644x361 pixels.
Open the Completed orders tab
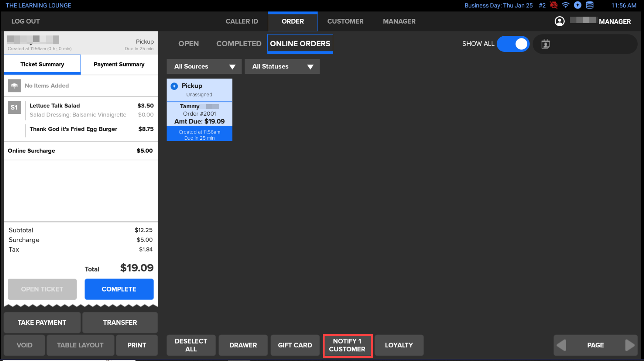239,44
